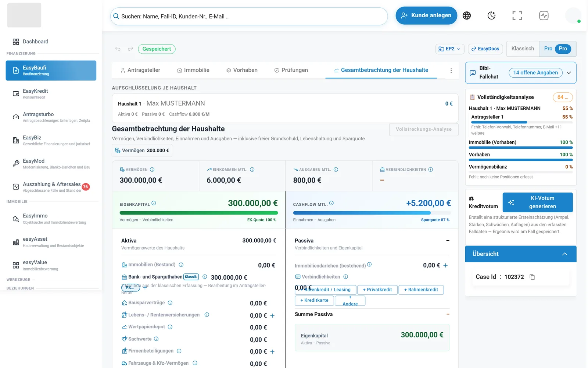588x368 pixels.
Task: Expand Haushalt 1 Max MUSTERMANN card
Action: (285, 108)
